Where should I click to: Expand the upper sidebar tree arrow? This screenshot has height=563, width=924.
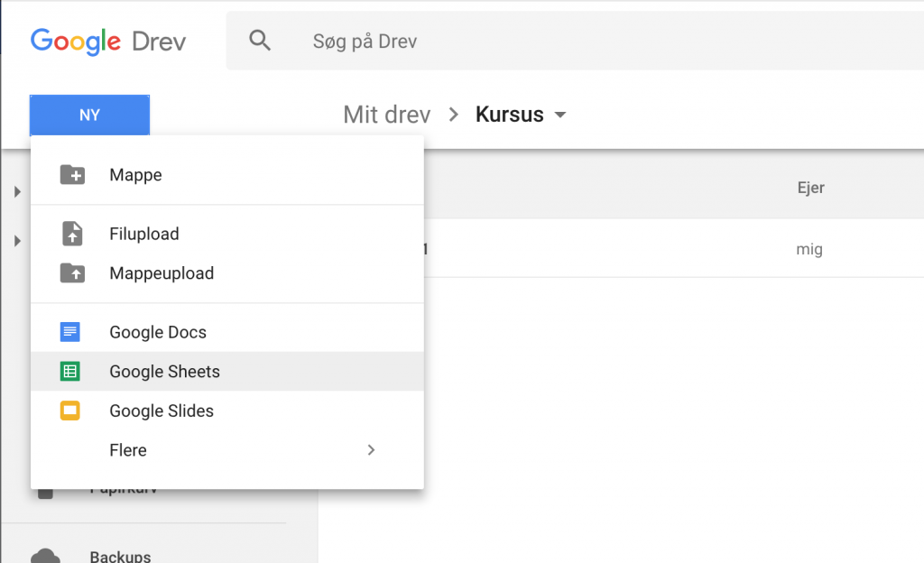[x=17, y=191]
